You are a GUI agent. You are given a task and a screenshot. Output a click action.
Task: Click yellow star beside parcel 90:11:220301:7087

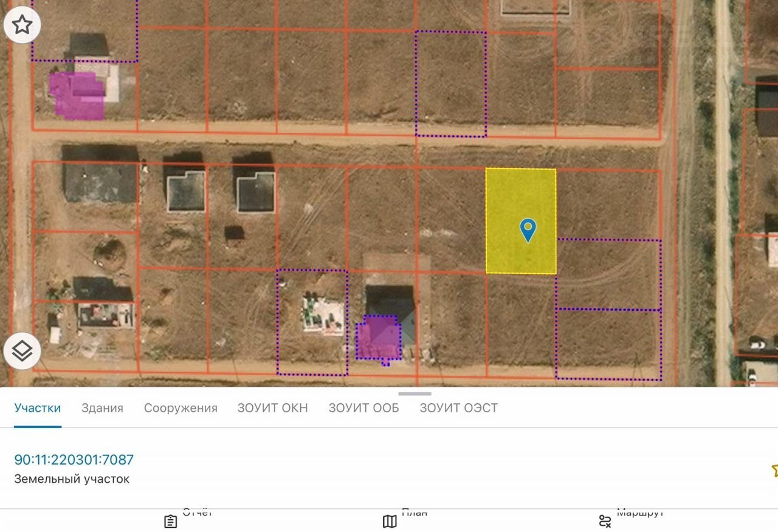point(774,469)
